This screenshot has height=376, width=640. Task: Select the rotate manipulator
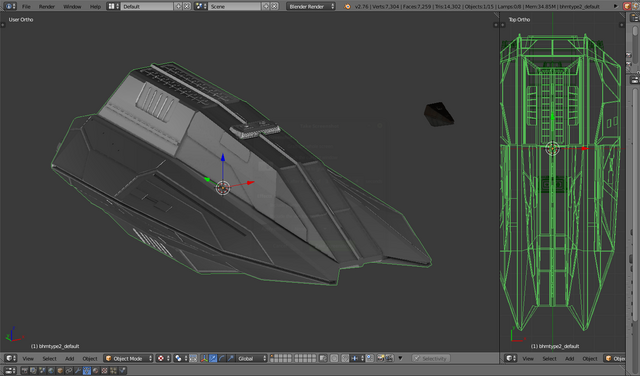(222, 358)
